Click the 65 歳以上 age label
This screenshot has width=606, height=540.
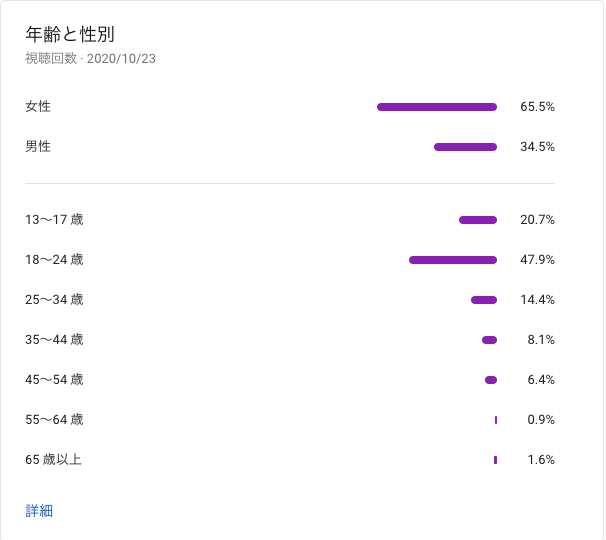pos(53,459)
